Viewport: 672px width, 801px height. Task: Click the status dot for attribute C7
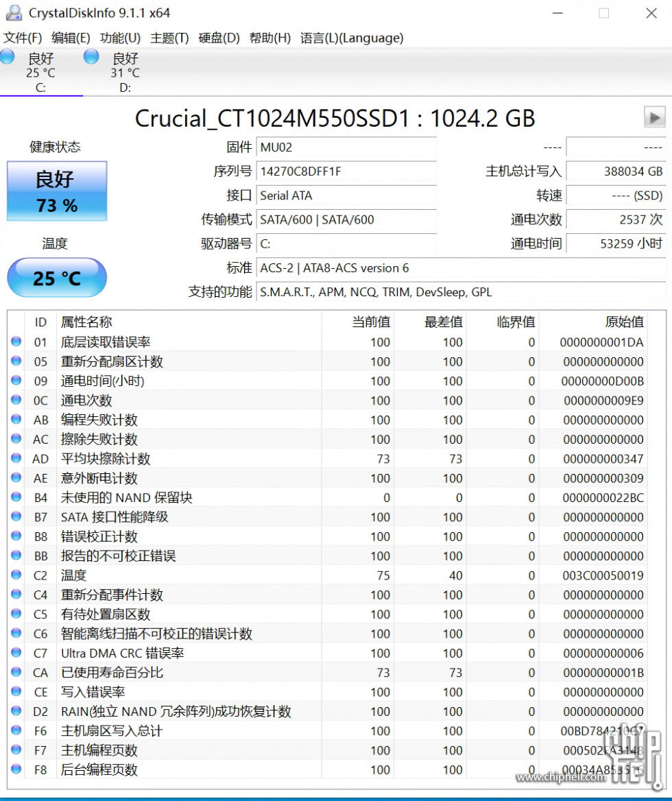click(16, 651)
